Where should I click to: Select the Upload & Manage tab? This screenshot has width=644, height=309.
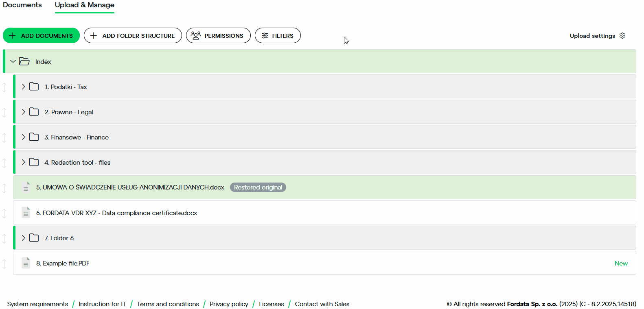(85, 5)
